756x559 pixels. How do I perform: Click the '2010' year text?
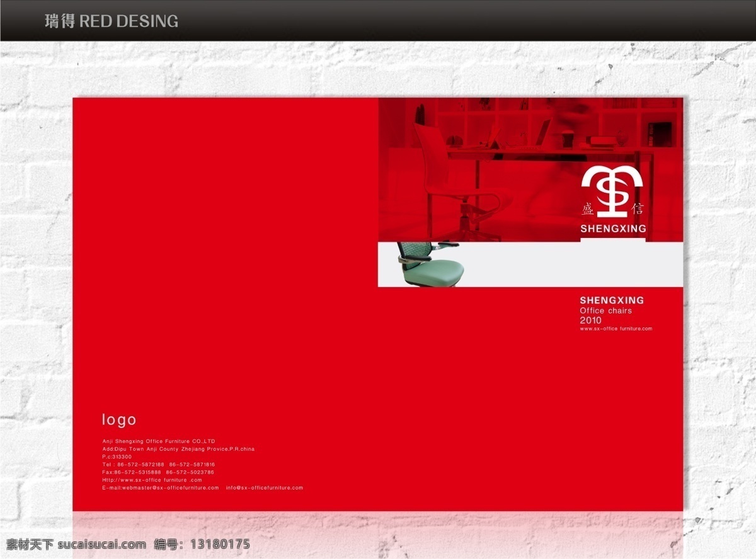point(590,320)
